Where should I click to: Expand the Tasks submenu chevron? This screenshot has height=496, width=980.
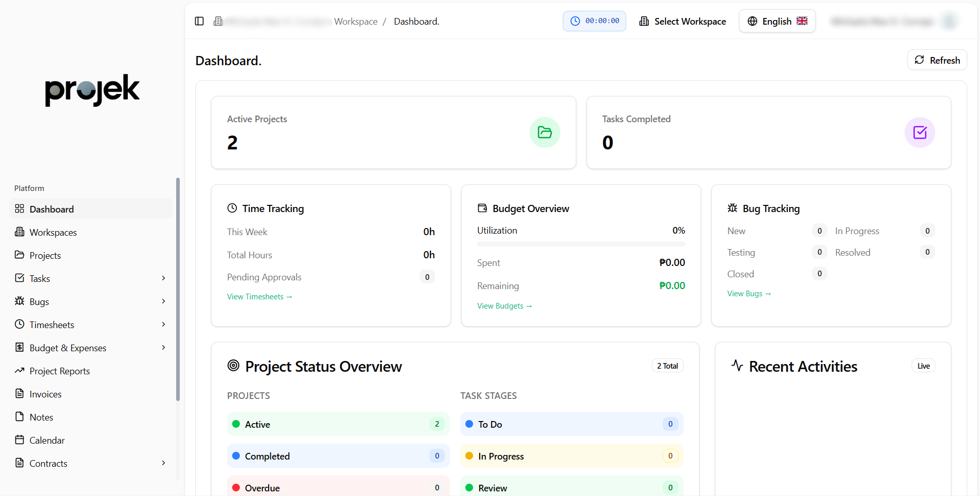point(163,278)
